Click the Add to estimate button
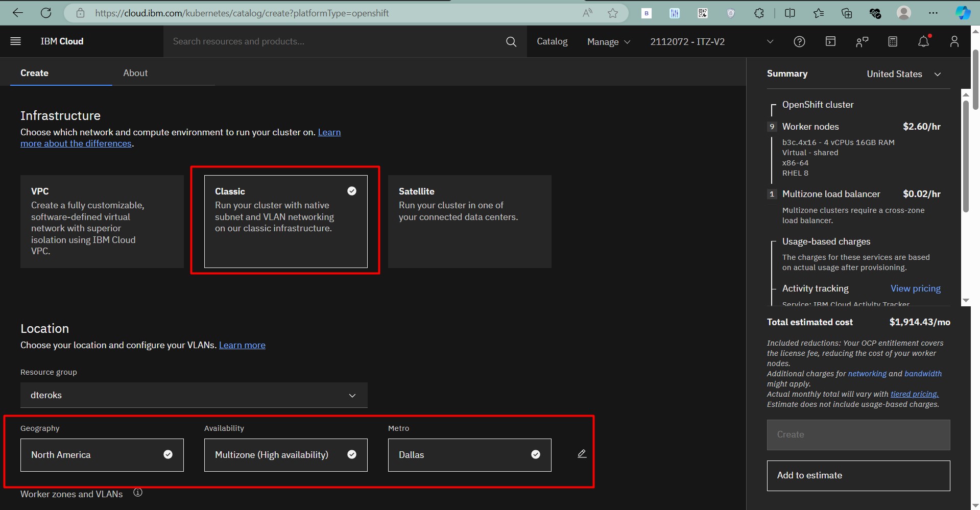This screenshot has width=980, height=510. [x=858, y=476]
